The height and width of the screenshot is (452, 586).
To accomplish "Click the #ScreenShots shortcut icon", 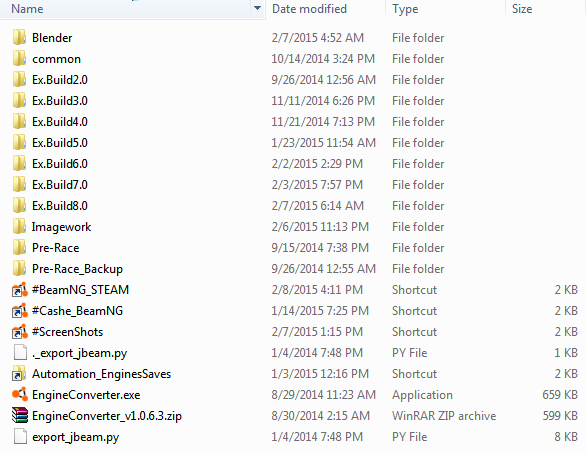I will [x=19, y=331].
